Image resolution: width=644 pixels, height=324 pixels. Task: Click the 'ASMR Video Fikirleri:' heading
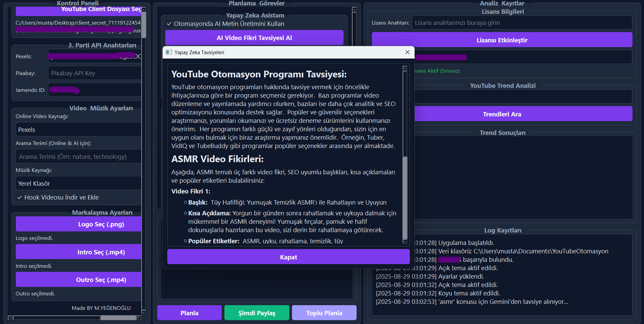pos(217,159)
